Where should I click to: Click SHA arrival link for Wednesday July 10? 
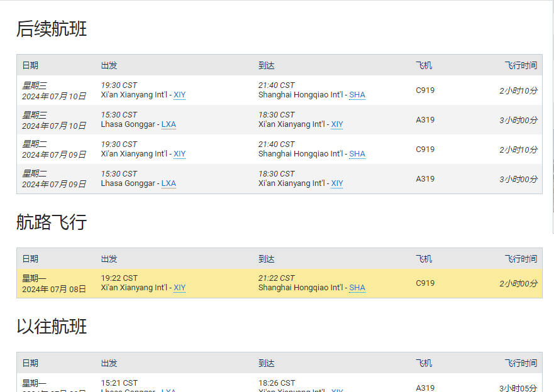click(x=357, y=95)
